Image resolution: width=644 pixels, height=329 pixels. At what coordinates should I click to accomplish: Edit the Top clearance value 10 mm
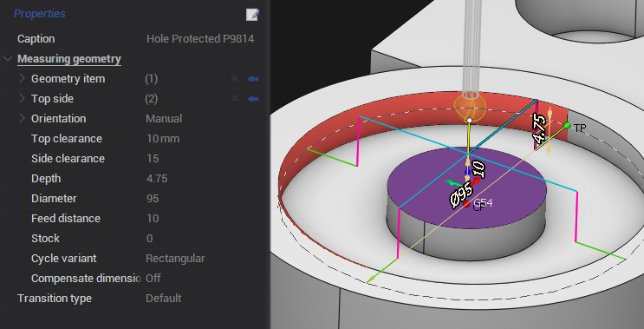(163, 139)
